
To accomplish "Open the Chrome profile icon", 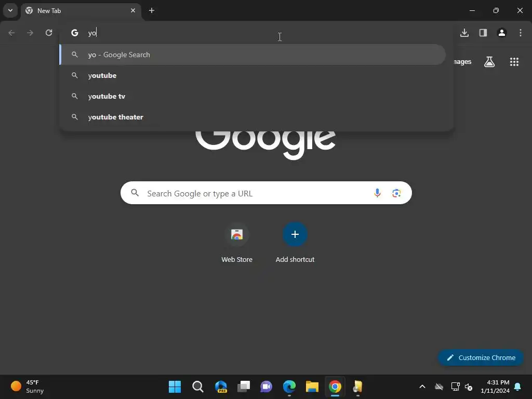I will coord(502,33).
